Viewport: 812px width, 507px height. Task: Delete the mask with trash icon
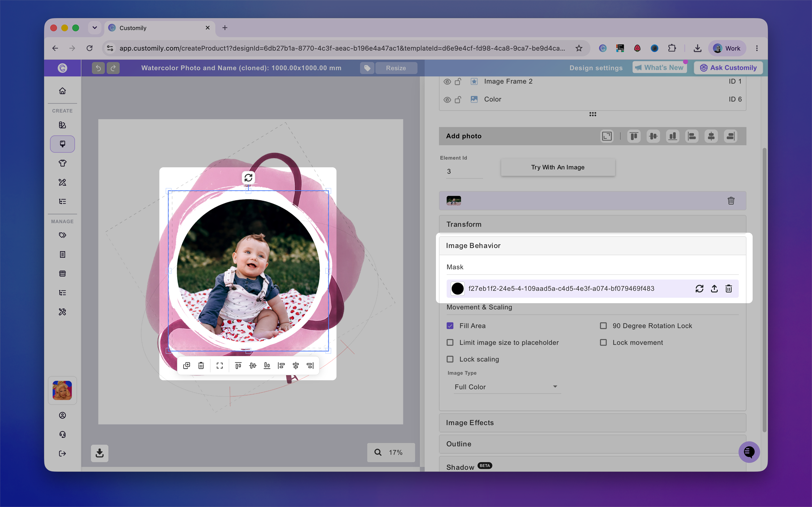(729, 288)
